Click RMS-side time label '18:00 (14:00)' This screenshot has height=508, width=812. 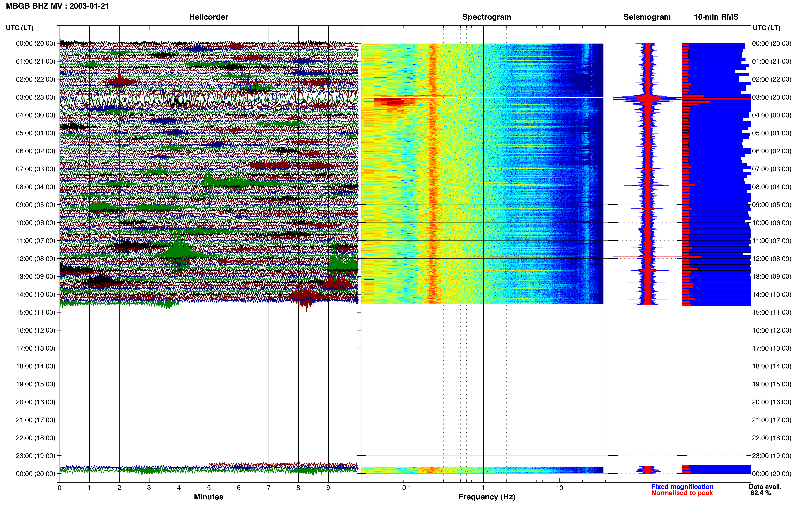coord(772,366)
